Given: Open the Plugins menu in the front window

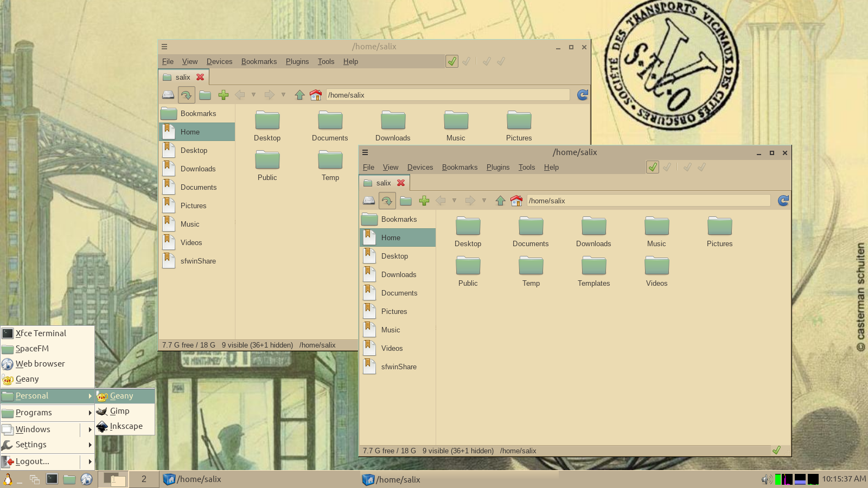Looking at the screenshot, I should 498,167.
